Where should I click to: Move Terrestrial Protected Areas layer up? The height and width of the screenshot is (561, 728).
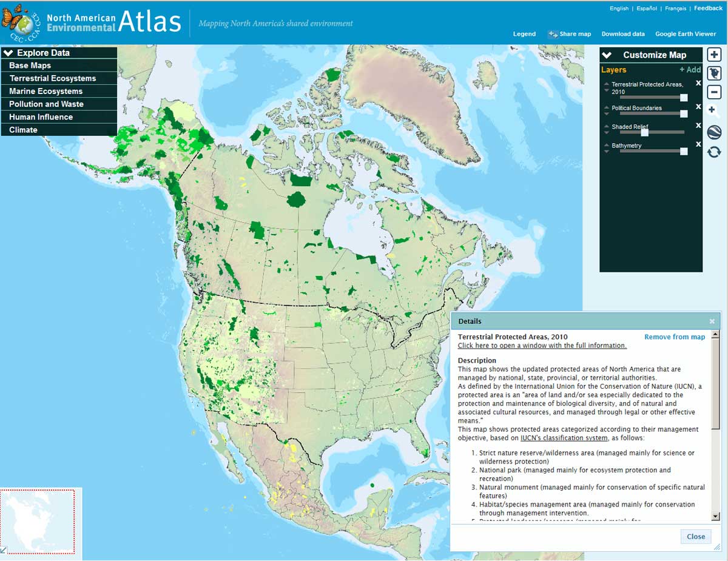coord(607,84)
